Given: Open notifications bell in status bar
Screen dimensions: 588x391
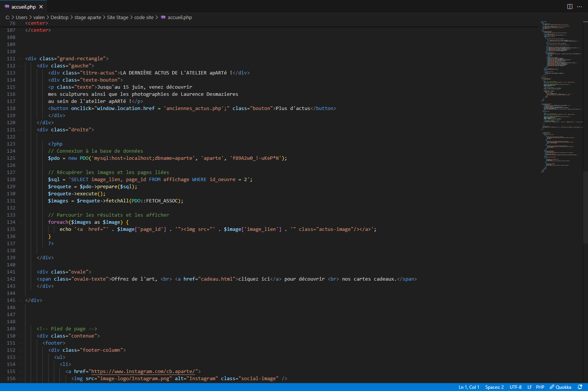Looking at the screenshot, I should (580, 387).
